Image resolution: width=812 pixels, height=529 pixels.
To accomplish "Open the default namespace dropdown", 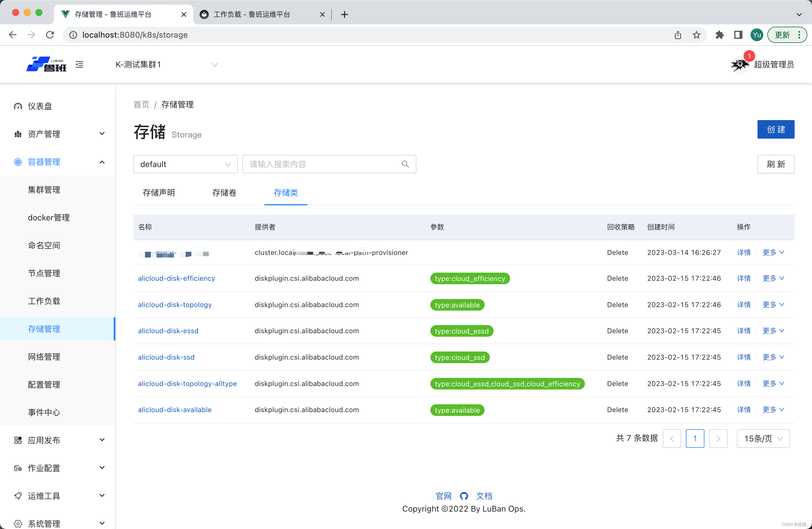I will [x=185, y=164].
